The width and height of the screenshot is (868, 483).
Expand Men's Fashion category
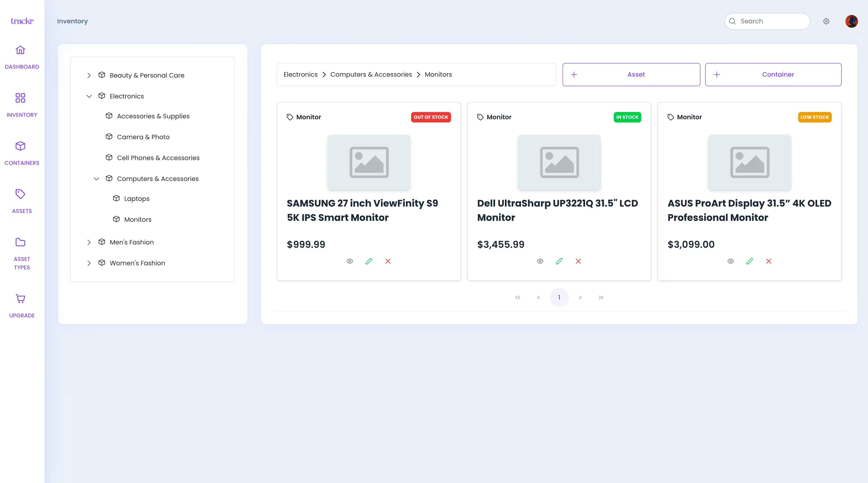tap(89, 242)
